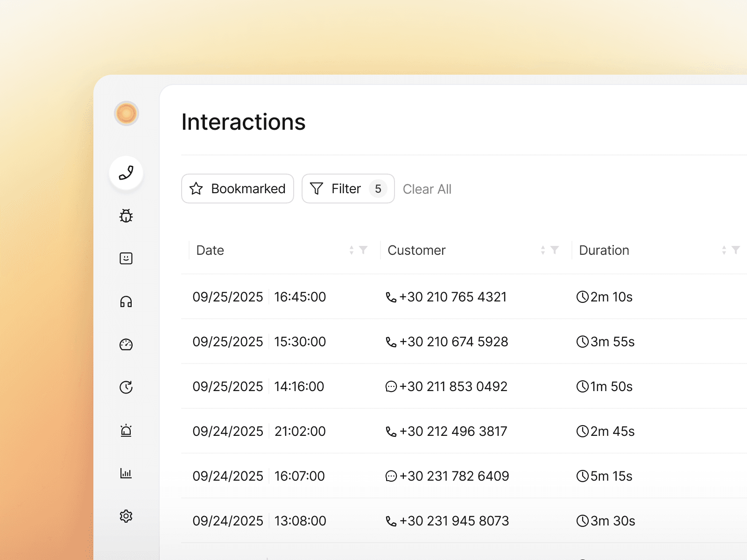The width and height of the screenshot is (747, 560).
Task: Open the Filter options button
Action: (348, 189)
